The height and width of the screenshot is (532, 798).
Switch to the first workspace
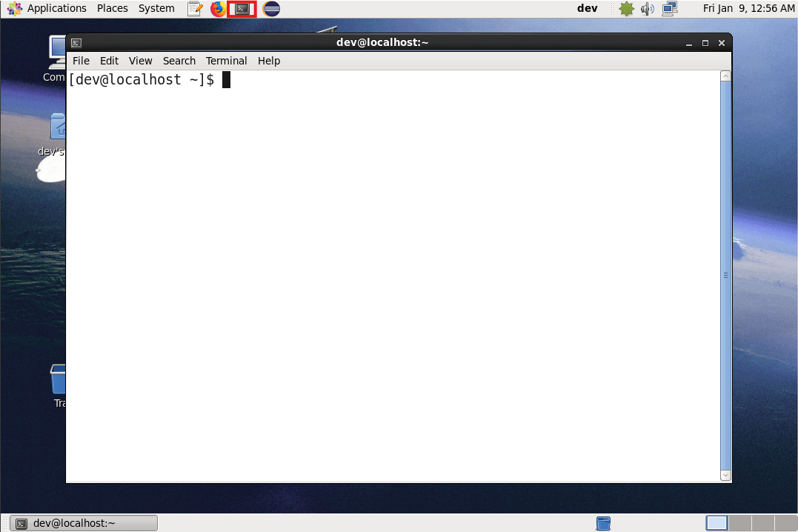(x=716, y=523)
